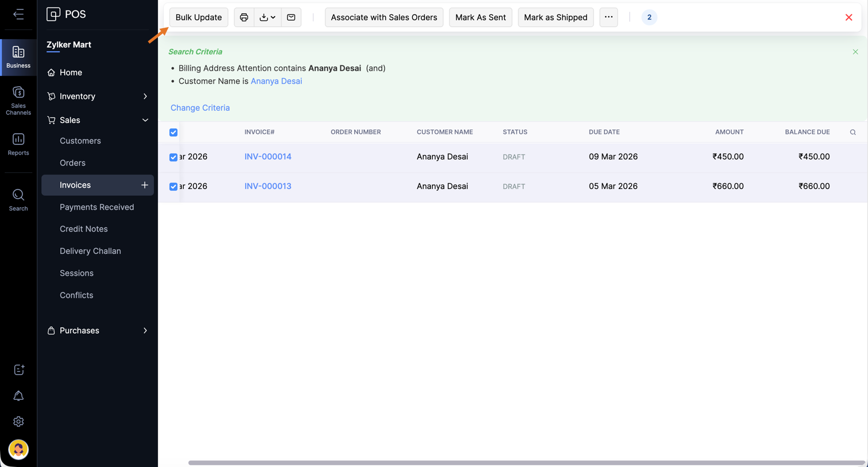This screenshot has width=868, height=467.
Task: Open Sales Channels in left rail
Action: 18,101
